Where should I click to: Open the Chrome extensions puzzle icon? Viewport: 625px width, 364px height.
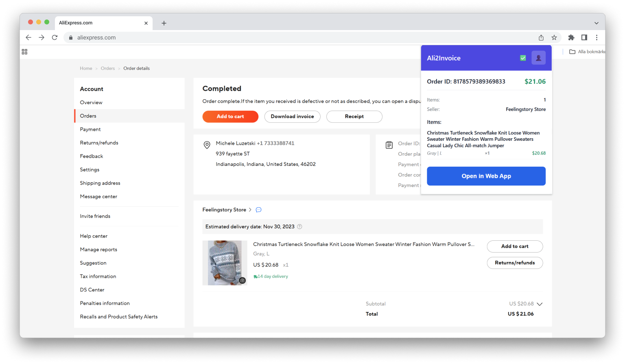click(x=571, y=37)
